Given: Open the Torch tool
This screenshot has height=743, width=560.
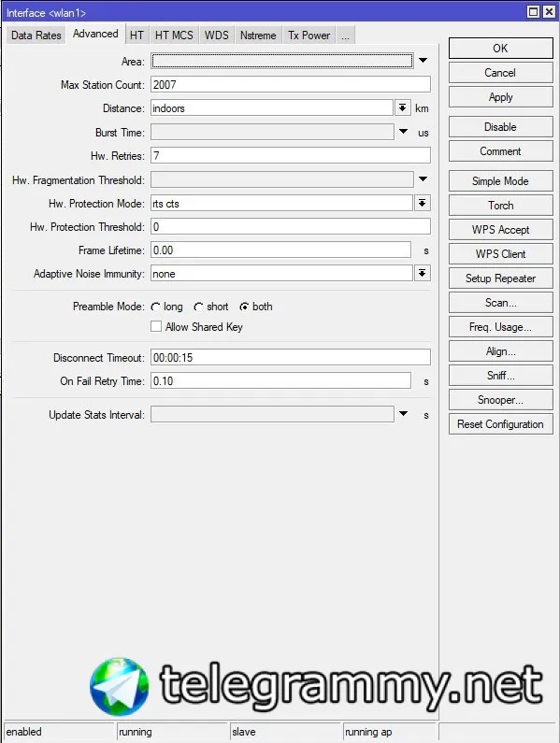Looking at the screenshot, I should point(501,206).
